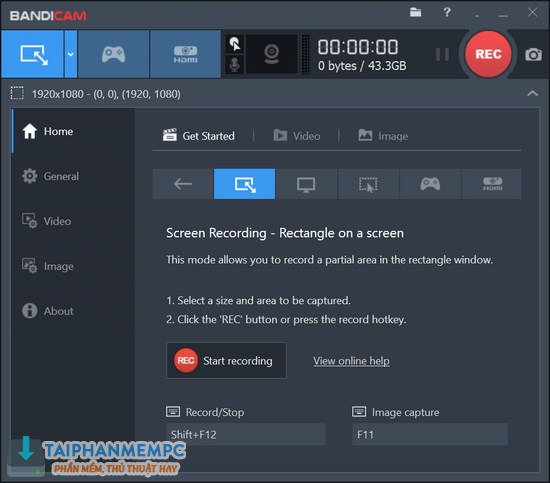Open the About sidebar section
The height and width of the screenshot is (483, 550).
[x=73, y=311]
